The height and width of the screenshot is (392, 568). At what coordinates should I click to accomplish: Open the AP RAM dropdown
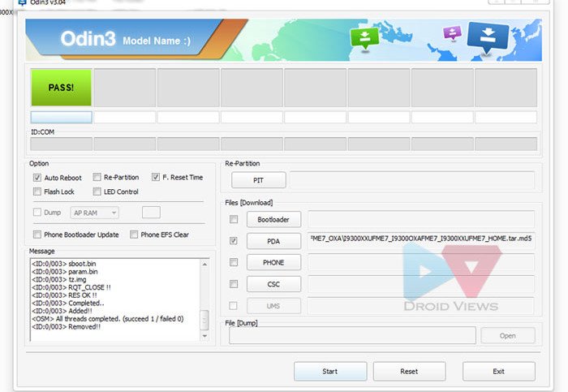click(95, 213)
